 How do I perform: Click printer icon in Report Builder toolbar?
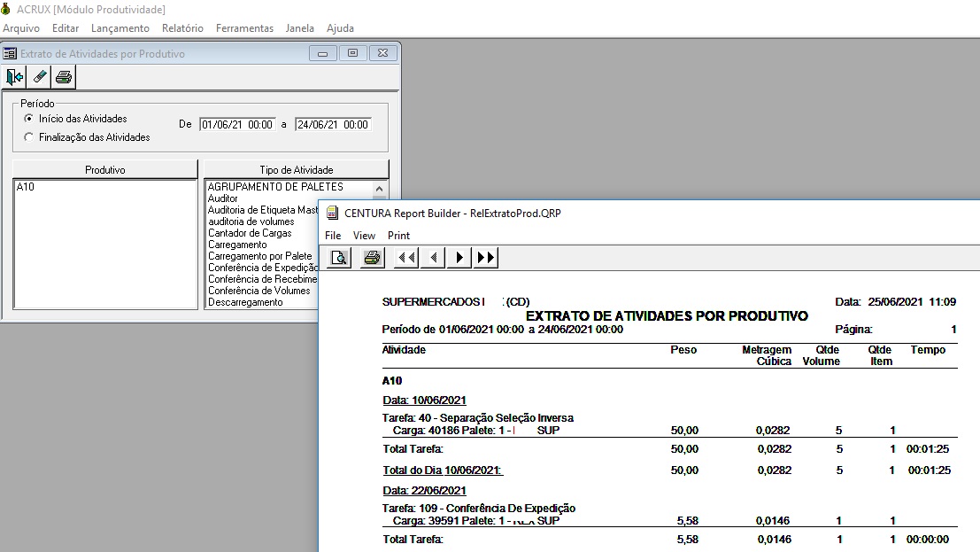(x=372, y=258)
